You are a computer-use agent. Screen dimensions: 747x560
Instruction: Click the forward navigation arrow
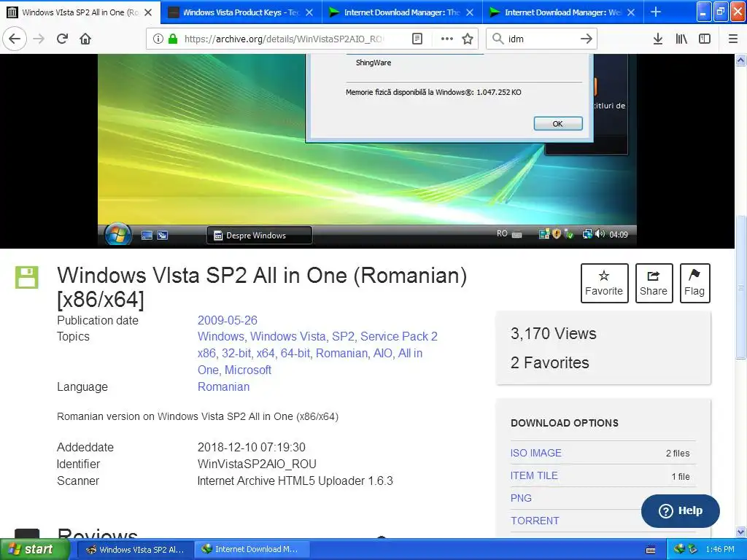[39, 39]
